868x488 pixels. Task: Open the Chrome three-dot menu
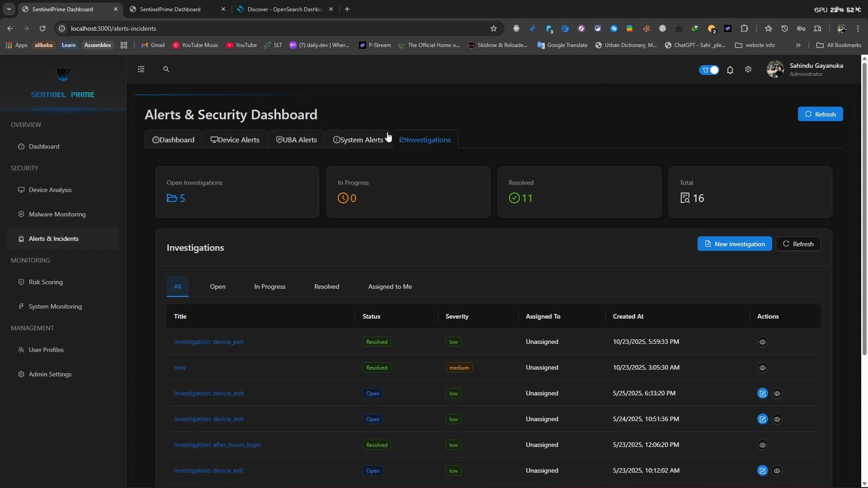858,28
